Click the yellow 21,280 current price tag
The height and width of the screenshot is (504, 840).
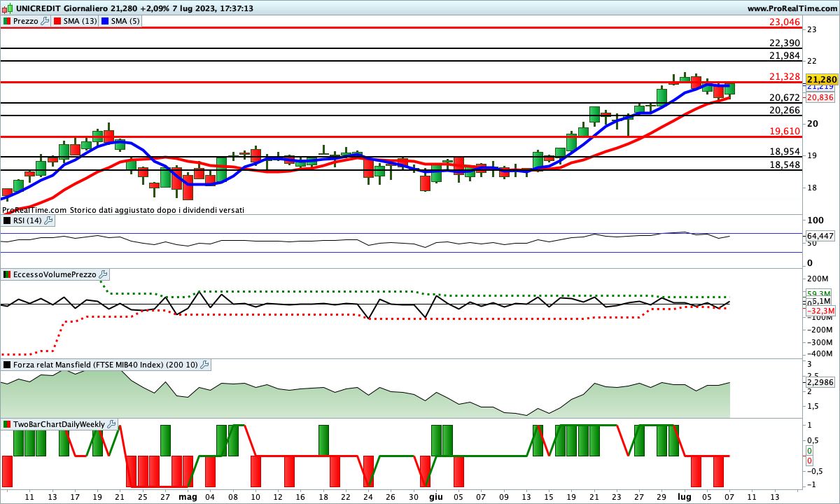tap(822, 79)
